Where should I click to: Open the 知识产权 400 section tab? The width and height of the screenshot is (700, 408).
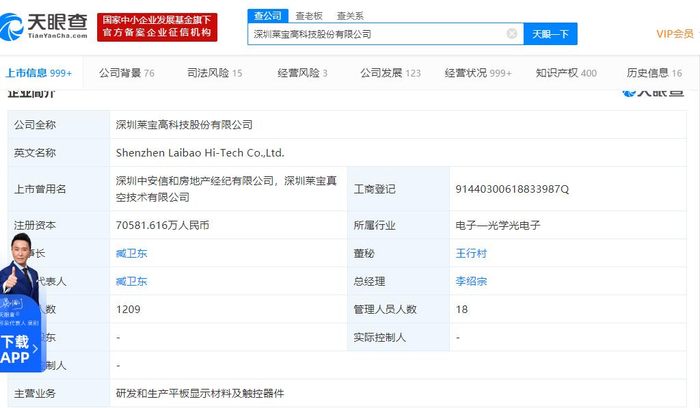coord(566,73)
